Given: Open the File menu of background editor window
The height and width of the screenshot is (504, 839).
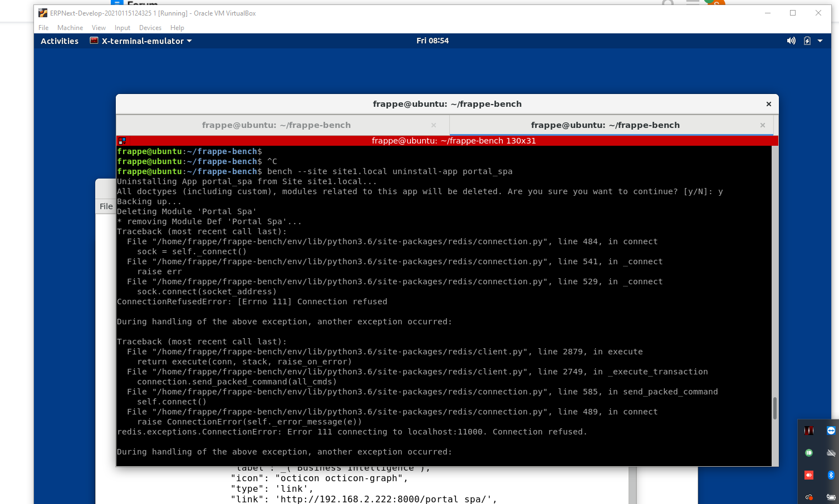Looking at the screenshot, I should tap(106, 206).
